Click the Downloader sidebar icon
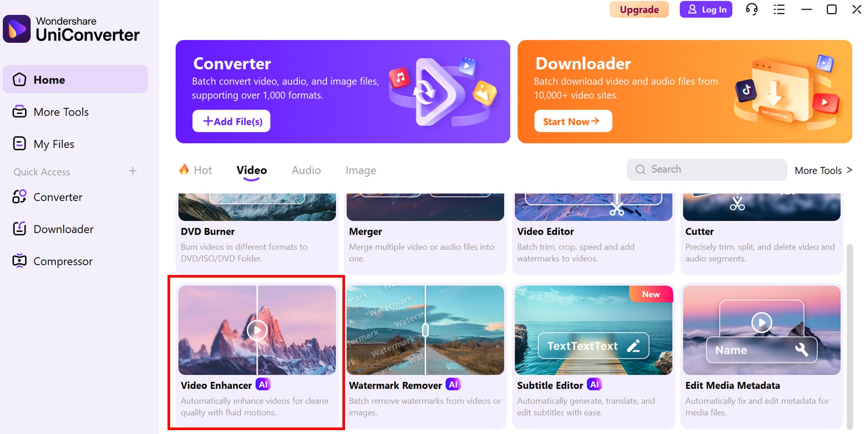868x434 pixels. 20,229
